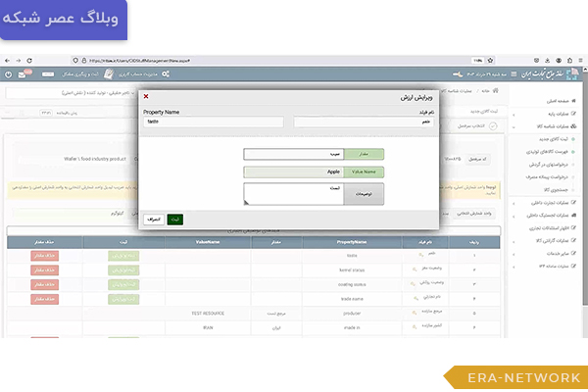Click the انصراف cancel button
588x392 pixels.
pos(152,220)
